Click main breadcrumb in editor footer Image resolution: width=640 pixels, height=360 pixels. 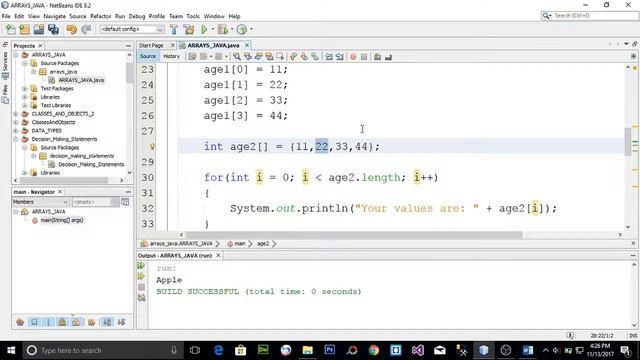point(240,244)
